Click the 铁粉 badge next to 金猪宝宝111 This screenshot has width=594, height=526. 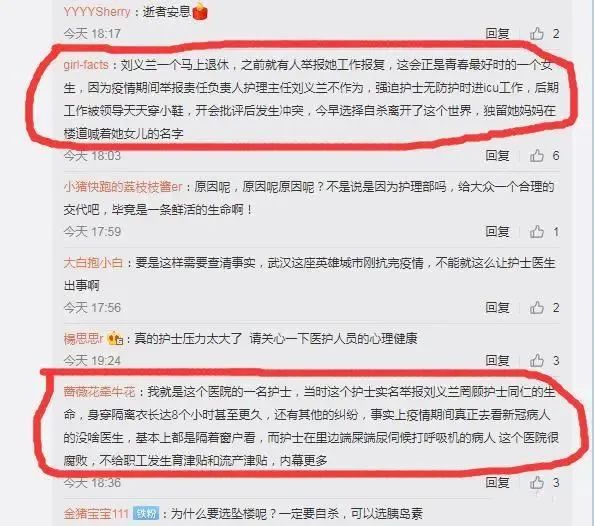[146, 514]
